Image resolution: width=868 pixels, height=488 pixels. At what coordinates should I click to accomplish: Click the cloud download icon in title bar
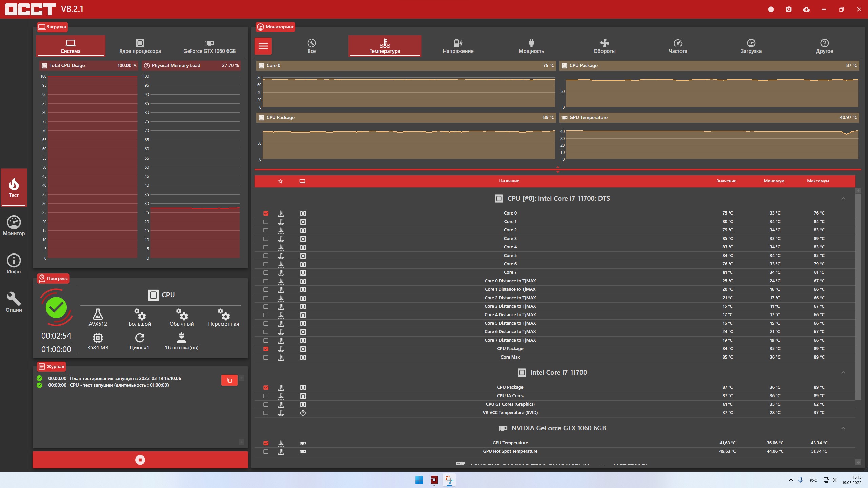click(806, 9)
